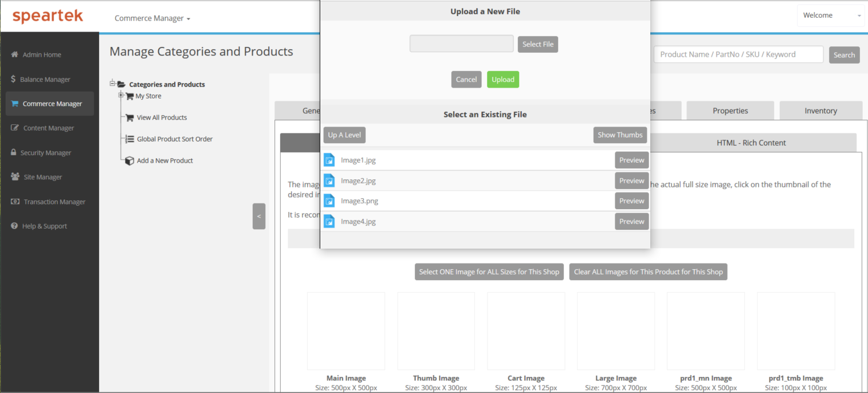
Task: Switch to the Inventory tab
Action: tap(820, 111)
